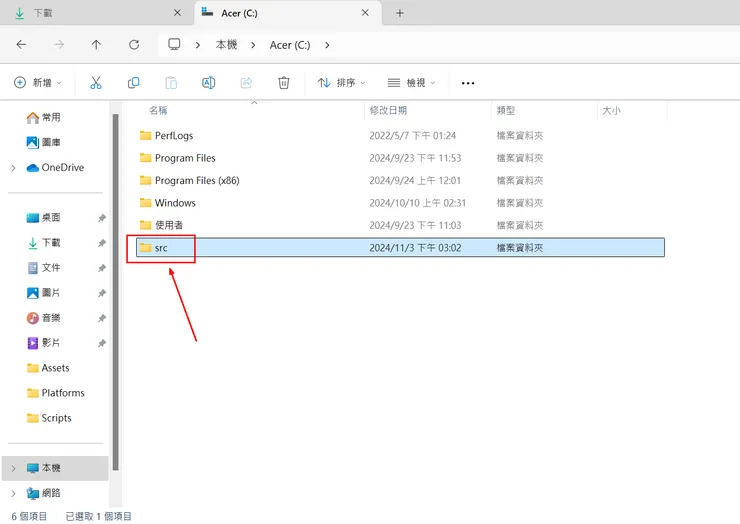Click the sidebar vertical scrollbar
740x524 pixels.
(116, 292)
